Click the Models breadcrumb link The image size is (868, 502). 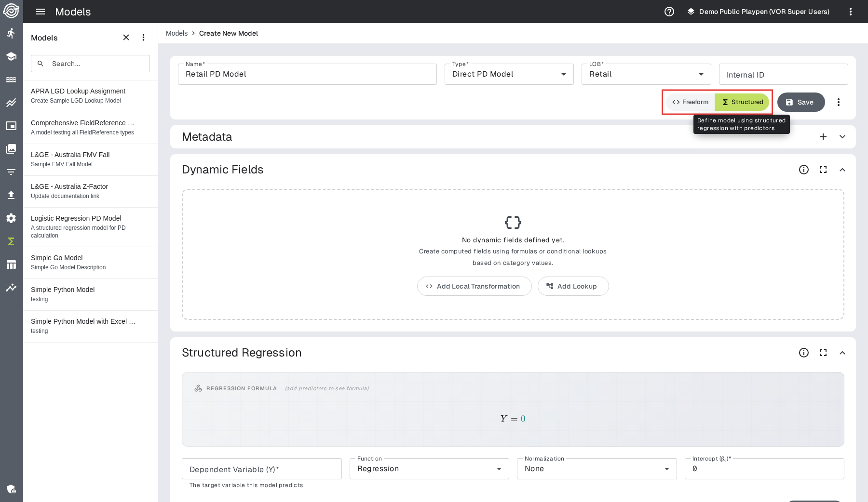point(176,33)
